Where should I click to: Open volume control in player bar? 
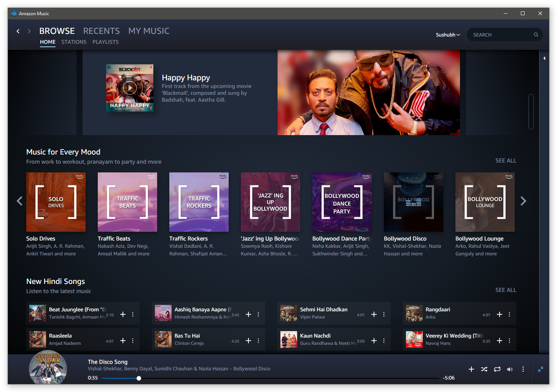[x=510, y=369]
